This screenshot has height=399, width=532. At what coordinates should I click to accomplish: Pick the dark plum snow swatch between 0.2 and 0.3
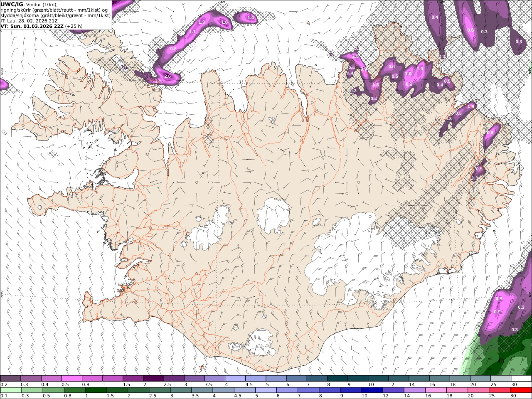coord(10,378)
